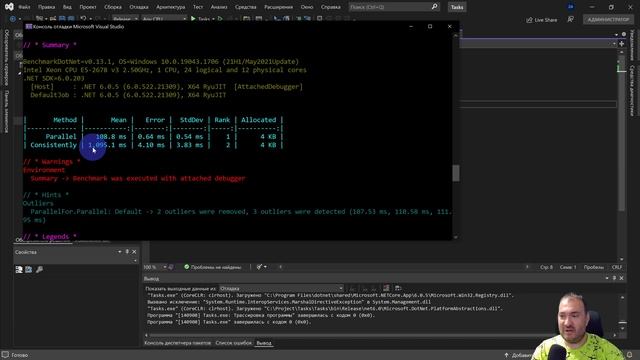The height and width of the screenshot is (360, 640).
Task: Click Clear All icon in Вывод toolbar
Action: coord(386,288)
